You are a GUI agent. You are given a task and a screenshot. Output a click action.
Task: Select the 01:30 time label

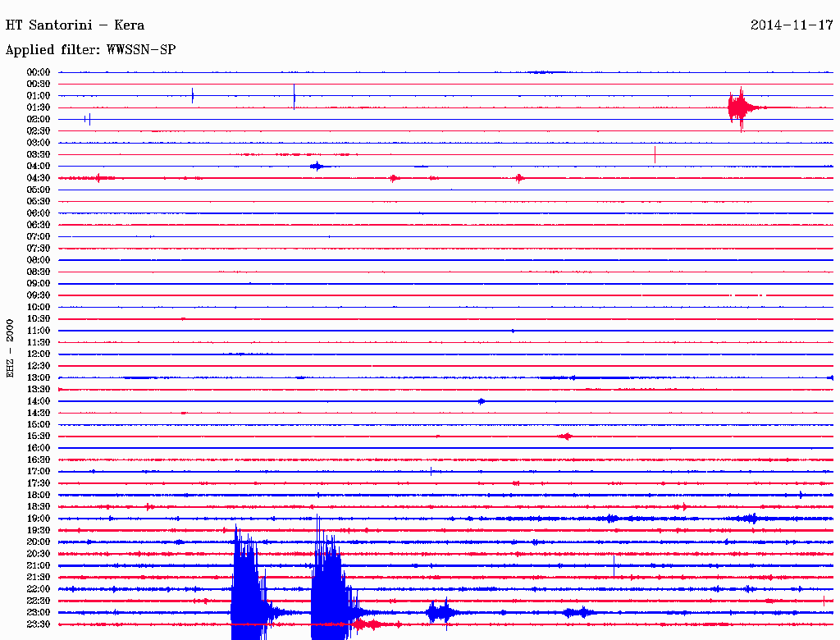[39, 107]
